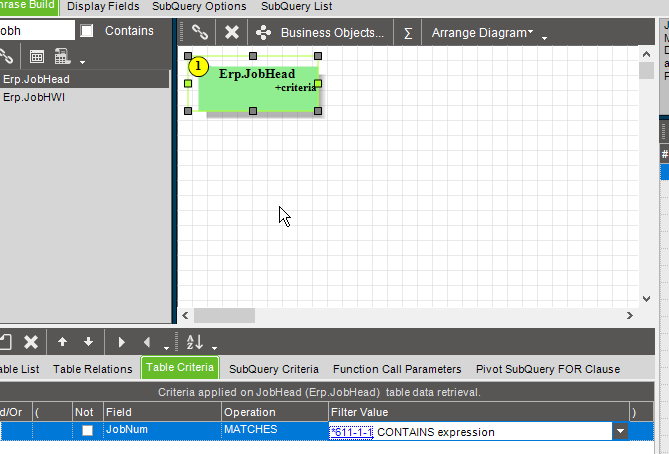Open the Arrange Diagram dropdown
Viewport: 669px width, 454px height.
click(482, 33)
